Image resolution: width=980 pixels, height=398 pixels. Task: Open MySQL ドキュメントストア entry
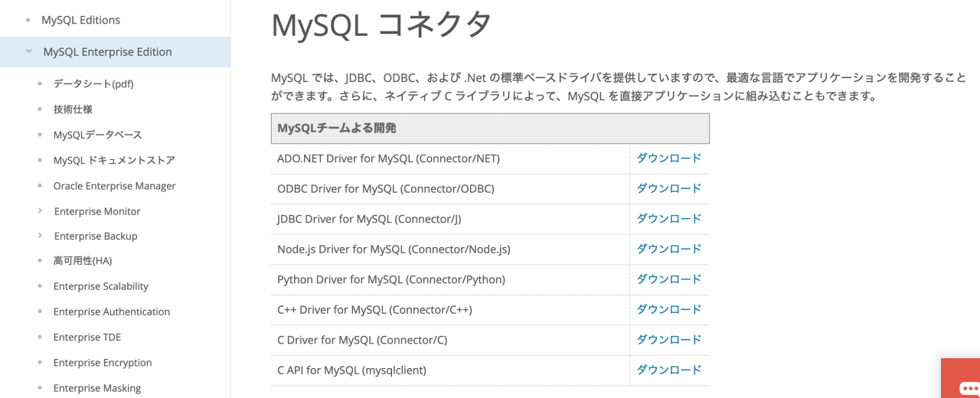[x=114, y=160]
